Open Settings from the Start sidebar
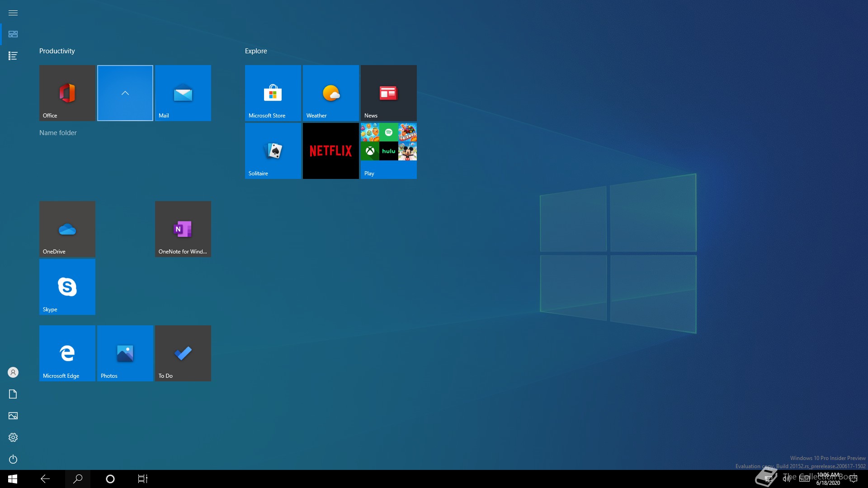The height and width of the screenshot is (488, 868). (13, 437)
